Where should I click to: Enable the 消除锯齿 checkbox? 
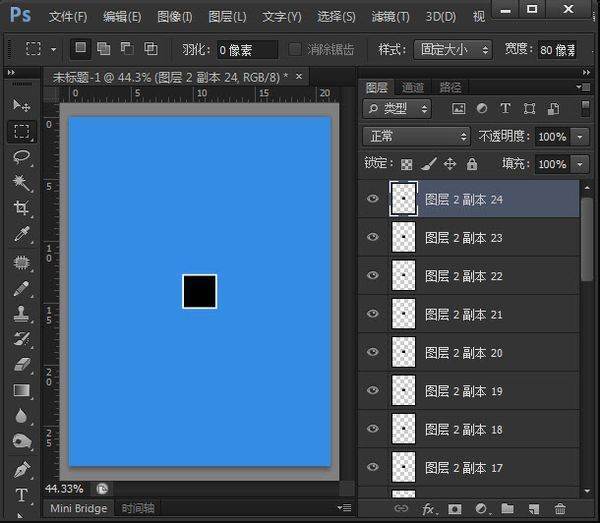(x=295, y=49)
